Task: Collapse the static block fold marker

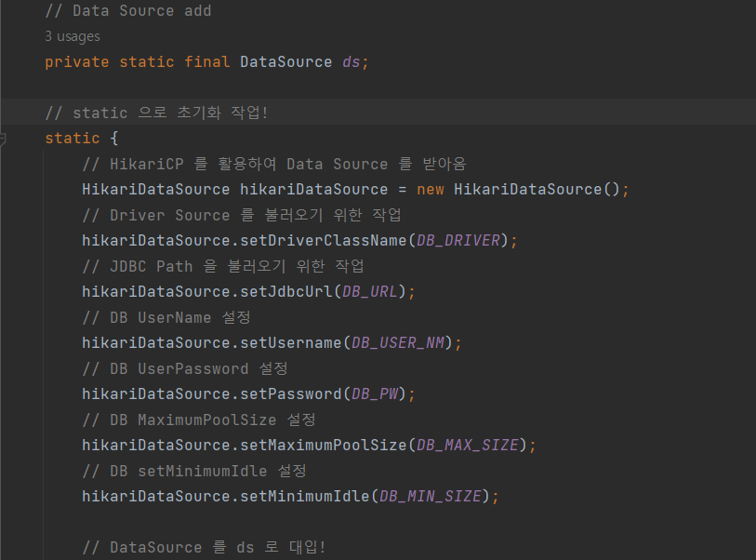Action: (3, 139)
